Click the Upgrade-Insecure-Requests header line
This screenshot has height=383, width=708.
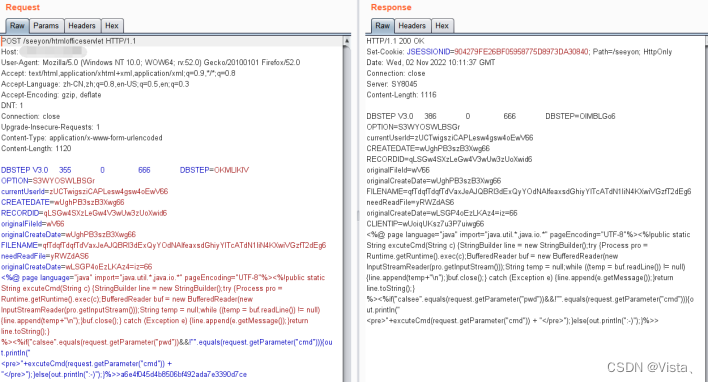tap(51, 127)
